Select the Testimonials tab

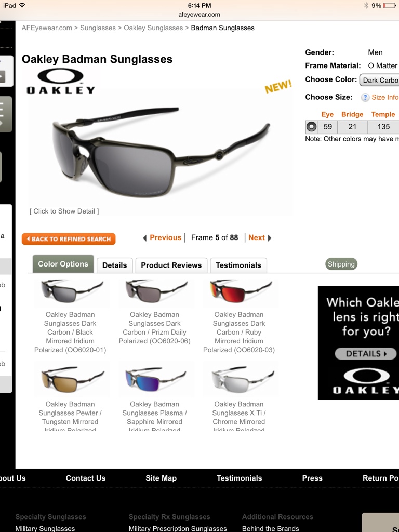point(238,265)
